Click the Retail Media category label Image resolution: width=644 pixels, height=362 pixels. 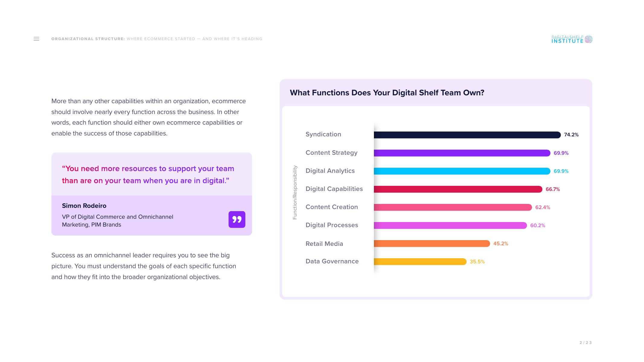(x=324, y=244)
